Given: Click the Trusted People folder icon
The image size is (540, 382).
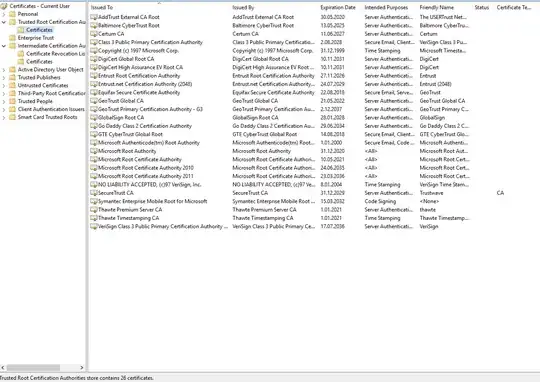Looking at the screenshot, I should tap(12, 101).
